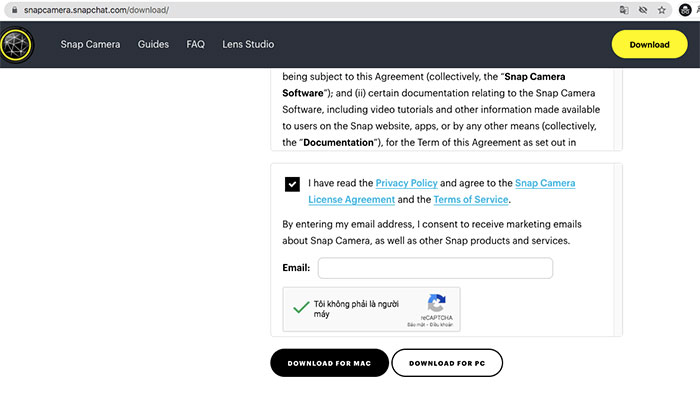This screenshot has height=401, width=700.
Task: Click the Snap Camera logo icon
Action: tap(17, 45)
